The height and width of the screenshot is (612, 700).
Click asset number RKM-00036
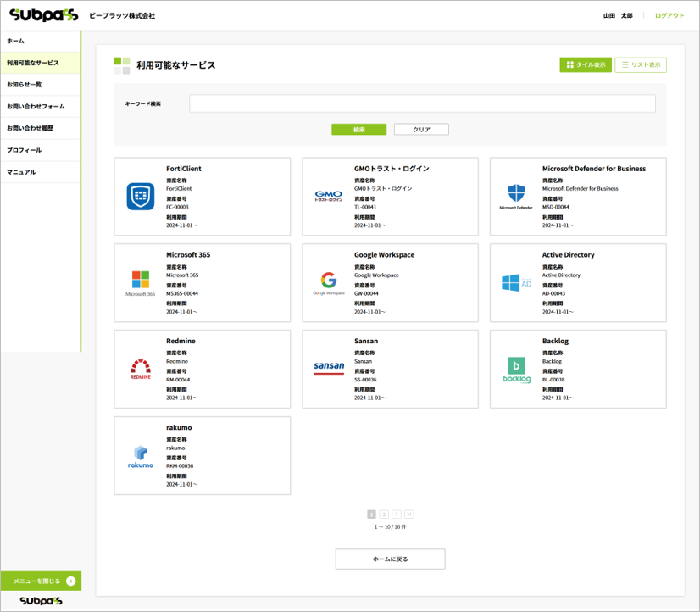(x=180, y=466)
